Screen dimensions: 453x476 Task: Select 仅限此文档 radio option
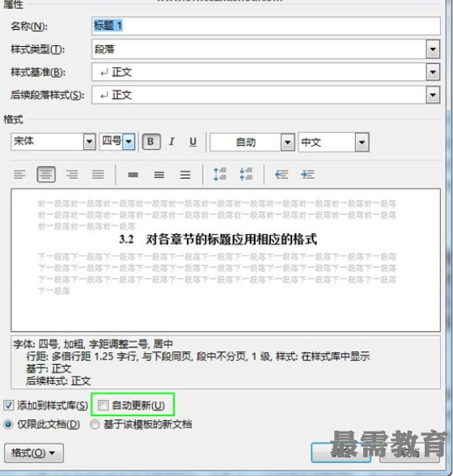(8, 424)
